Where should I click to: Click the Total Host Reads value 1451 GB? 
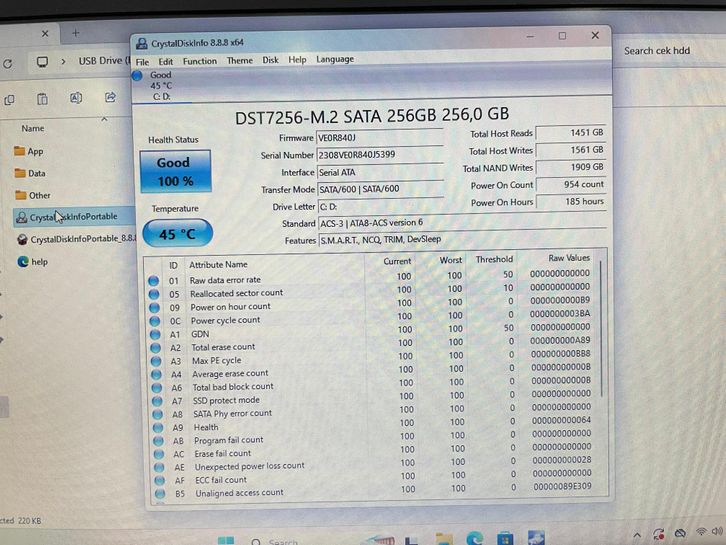[x=570, y=133]
